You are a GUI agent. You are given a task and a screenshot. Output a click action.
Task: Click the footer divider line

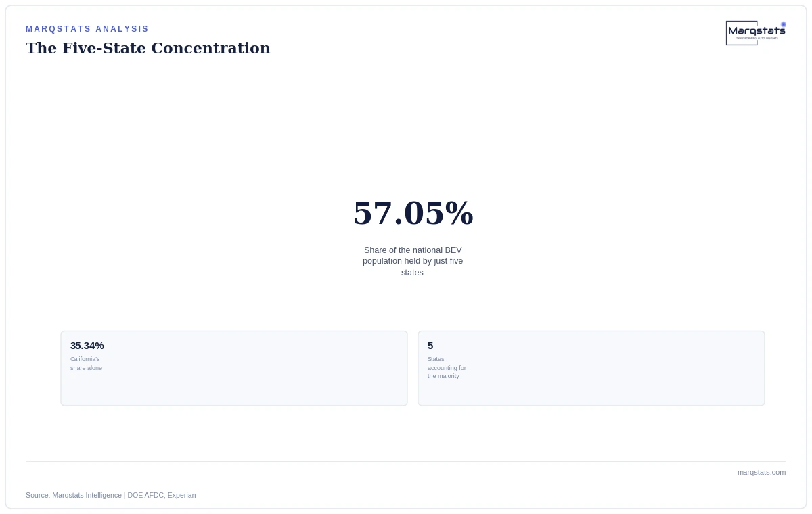coord(406,461)
